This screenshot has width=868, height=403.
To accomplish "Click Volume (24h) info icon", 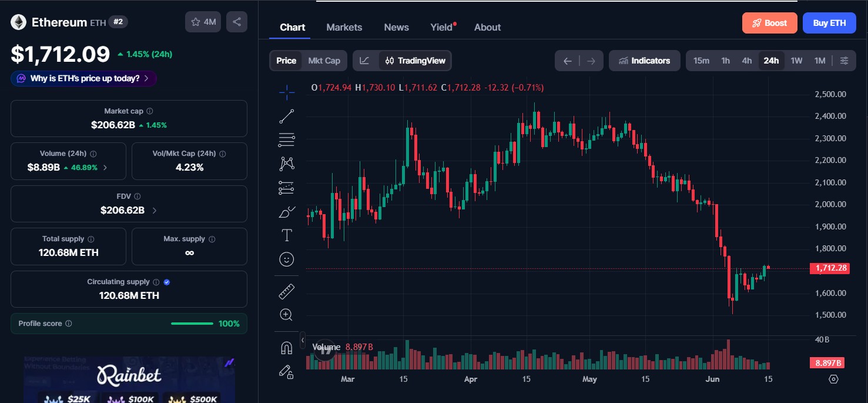I will tap(93, 154).
